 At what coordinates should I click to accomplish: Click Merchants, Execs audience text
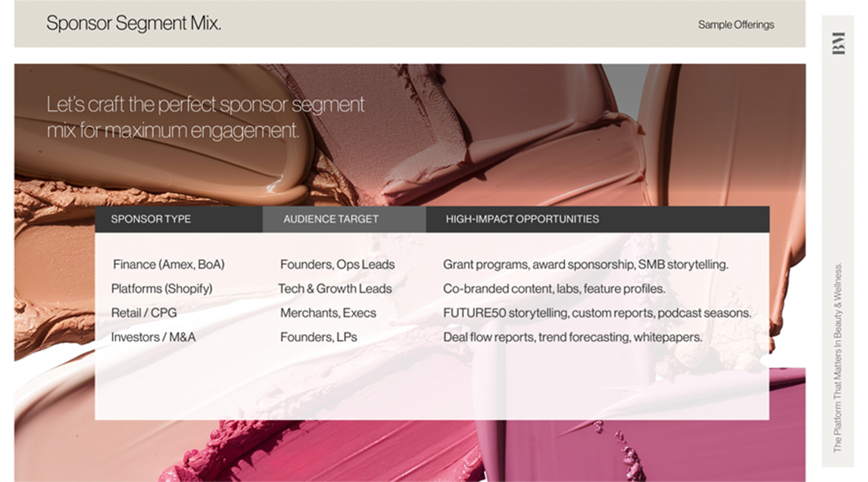[x=328, y=313]
